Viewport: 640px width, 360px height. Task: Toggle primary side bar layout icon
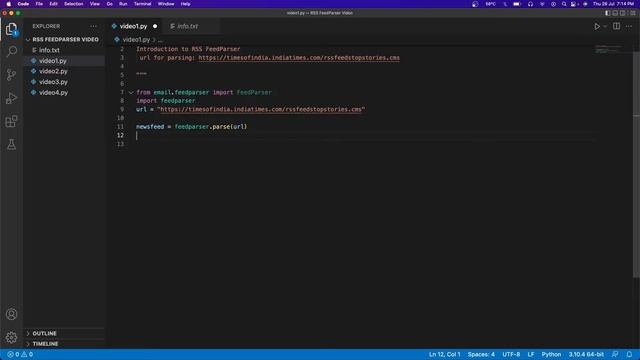click(607, 13)
